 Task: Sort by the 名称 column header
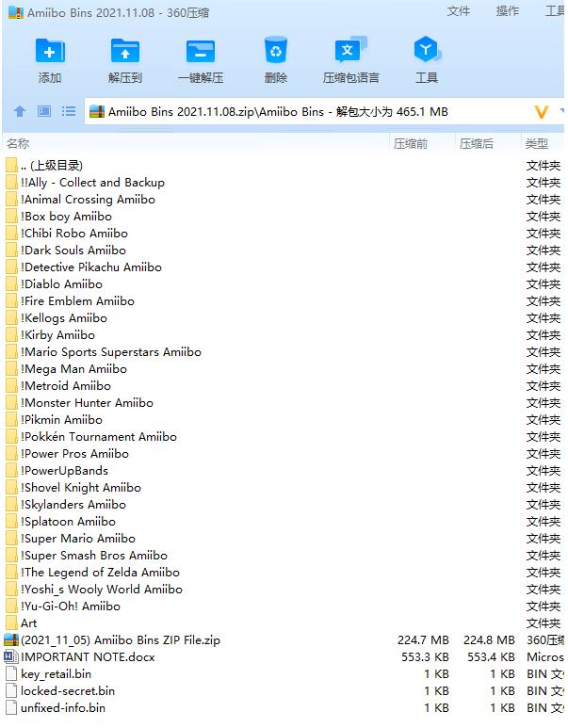coord(18,143)
